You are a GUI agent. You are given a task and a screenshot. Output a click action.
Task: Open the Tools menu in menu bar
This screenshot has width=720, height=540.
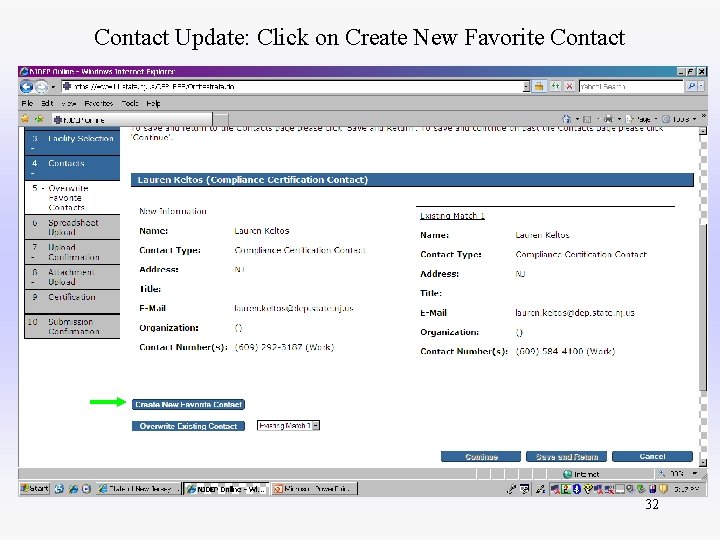tap(130, 103)
